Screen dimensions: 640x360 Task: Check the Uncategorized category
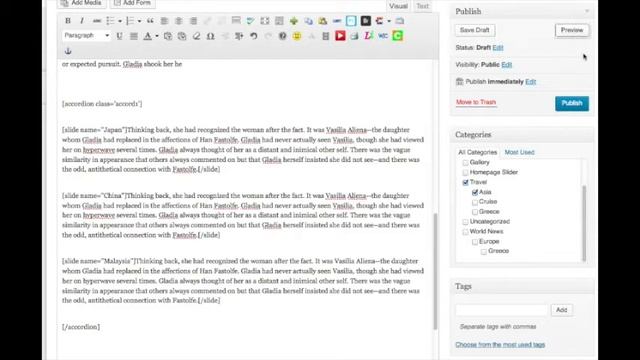465,222
